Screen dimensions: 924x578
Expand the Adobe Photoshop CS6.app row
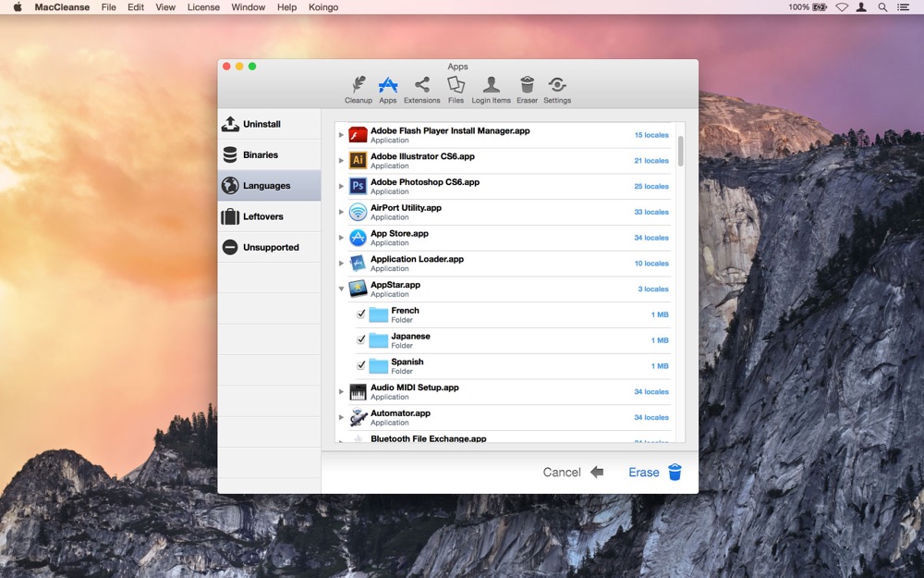pos(341,187)
